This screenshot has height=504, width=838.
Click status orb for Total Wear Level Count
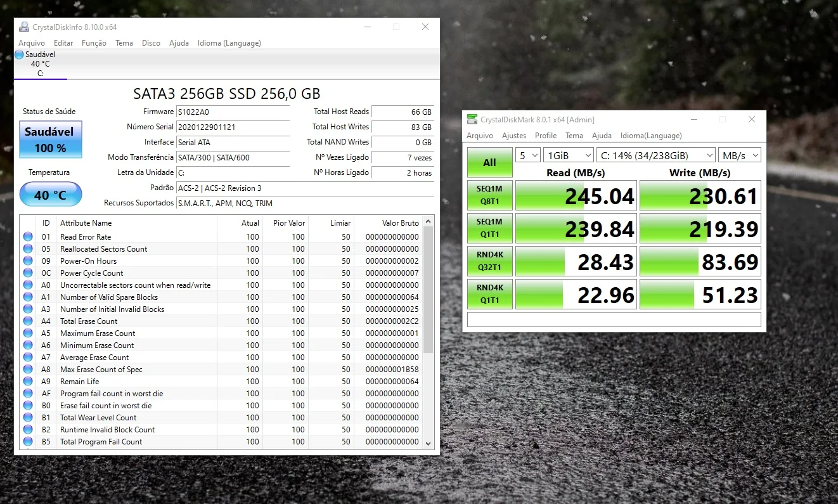point(28,418)
